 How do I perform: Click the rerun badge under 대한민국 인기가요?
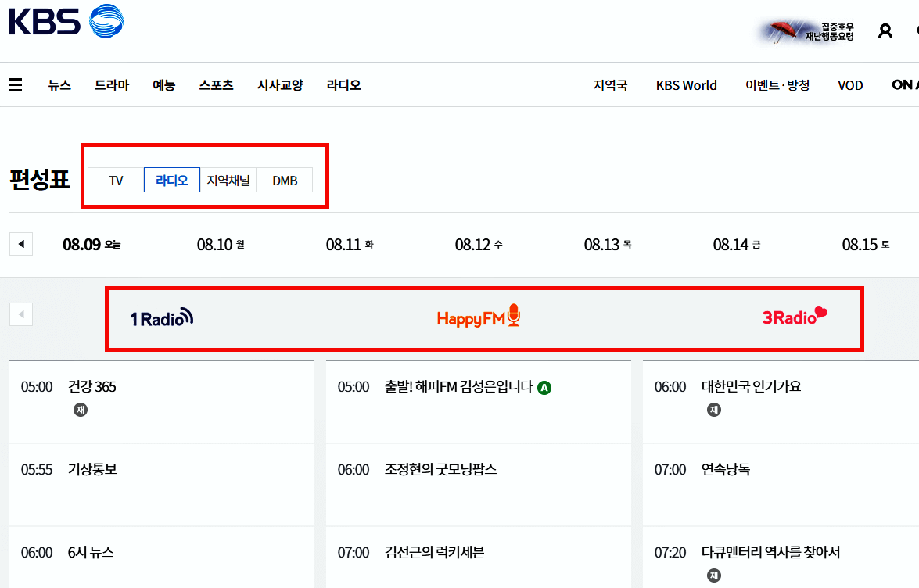(x=714, y=410)
